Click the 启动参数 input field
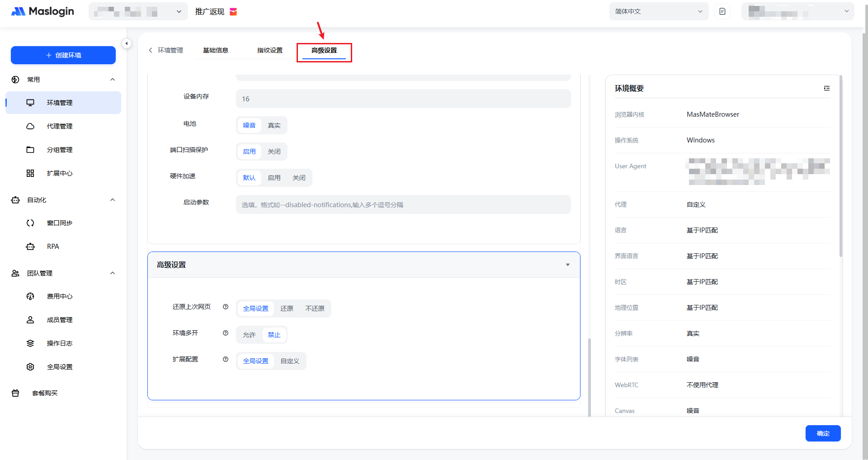The width and height of the screenshot is (868, 460). (x=403, y=205)
